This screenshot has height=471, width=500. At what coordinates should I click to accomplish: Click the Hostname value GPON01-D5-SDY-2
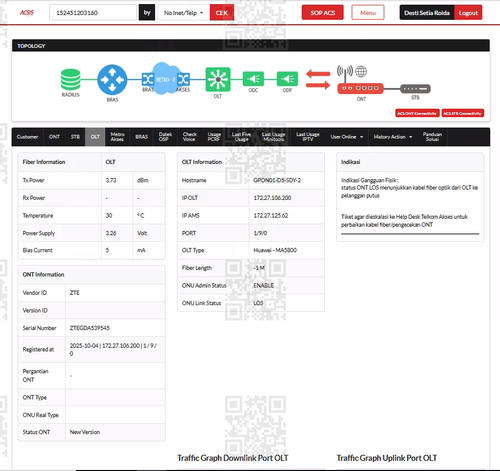click(x=277, y=180)
